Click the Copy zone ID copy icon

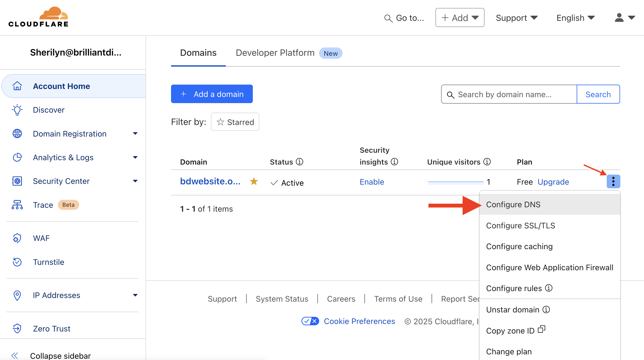click(541, 329)
